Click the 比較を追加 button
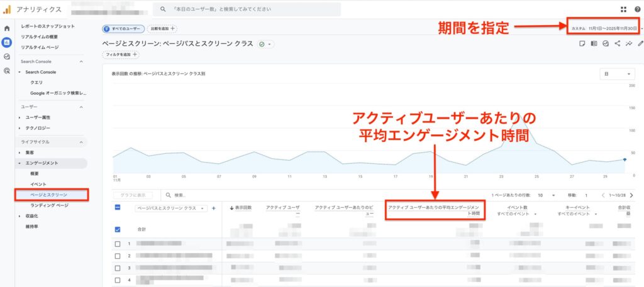644x287 pixels. click(x=162, y=28)
